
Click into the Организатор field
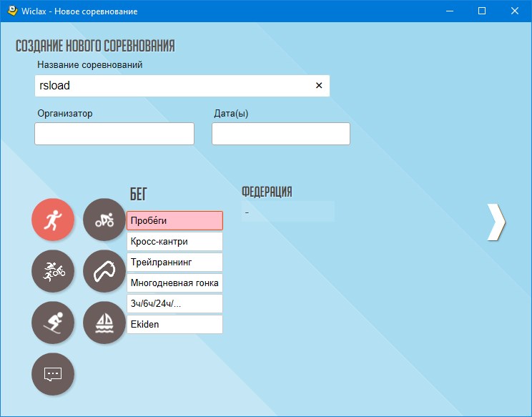pos(114,134)
